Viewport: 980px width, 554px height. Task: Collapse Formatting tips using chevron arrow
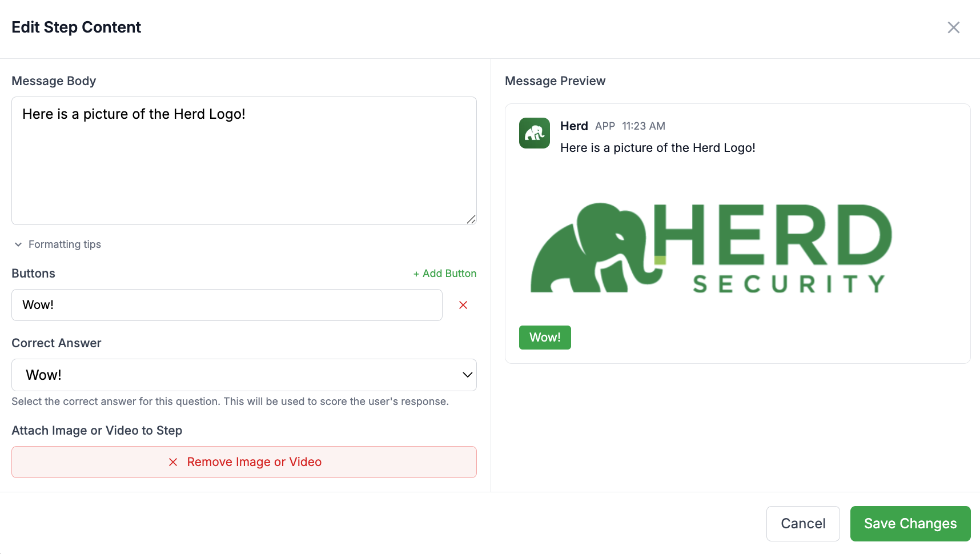coord(18,244)
